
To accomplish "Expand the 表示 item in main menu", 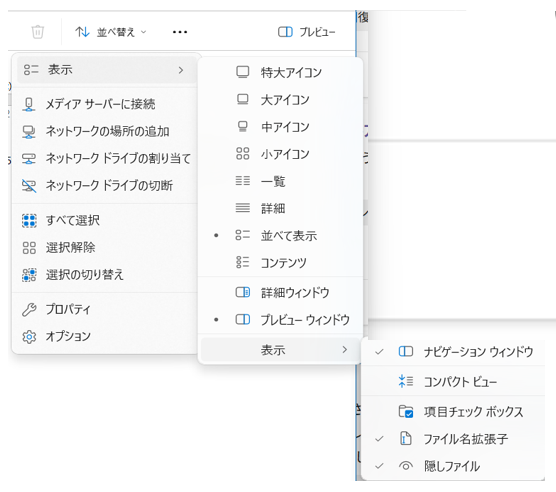I will click(x=107, y=70).
